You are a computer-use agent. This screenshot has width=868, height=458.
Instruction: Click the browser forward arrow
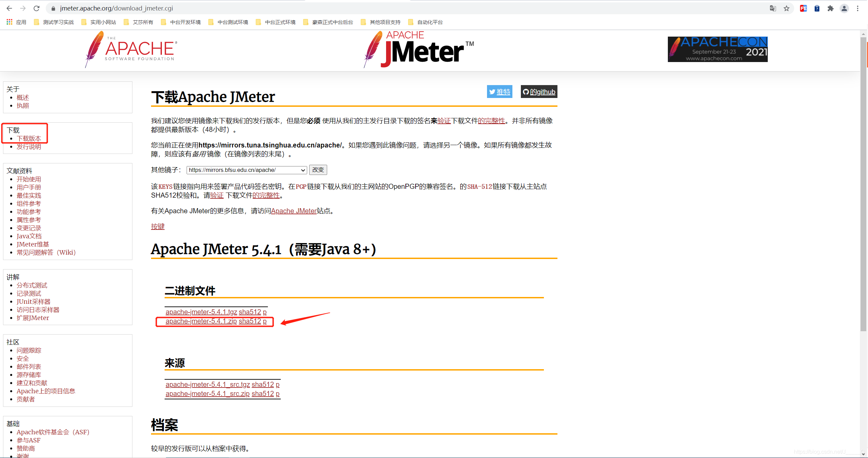(23, 8)
